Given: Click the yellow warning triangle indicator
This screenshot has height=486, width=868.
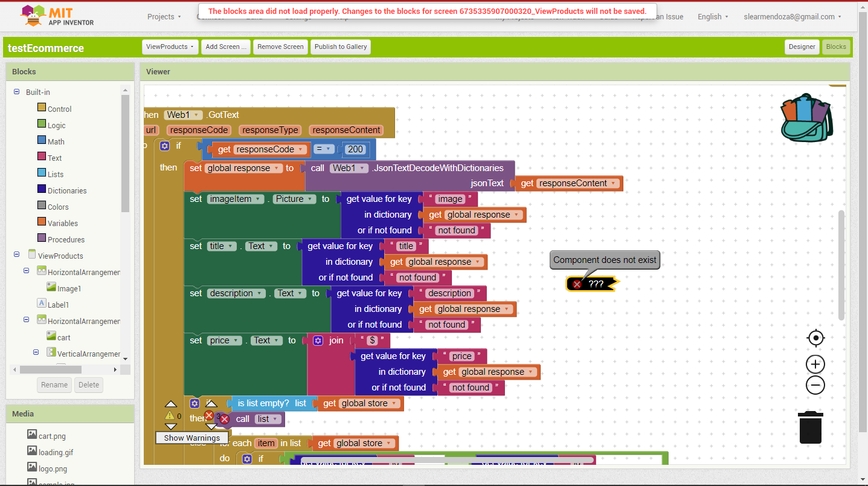Looking at the screenshot, I should tap(170, 416).
